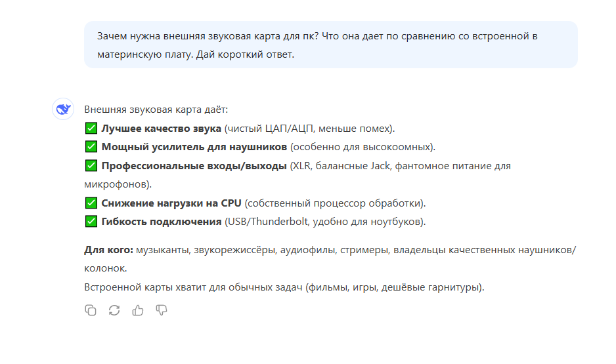616x364 pixels.
Task: Dislike the response with thumbs down
Action: pyautogui.click(x=162, y=310)
